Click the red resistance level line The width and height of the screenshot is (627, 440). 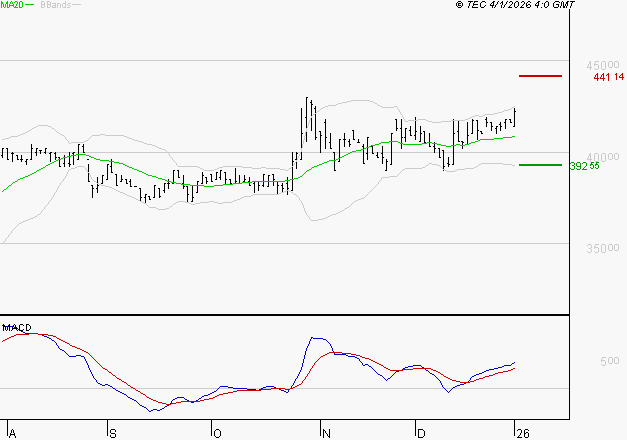pos(540,76)
